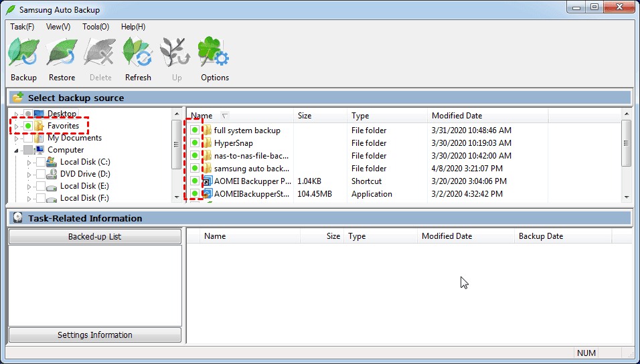Click the Refresh toolbar icon

138,52
